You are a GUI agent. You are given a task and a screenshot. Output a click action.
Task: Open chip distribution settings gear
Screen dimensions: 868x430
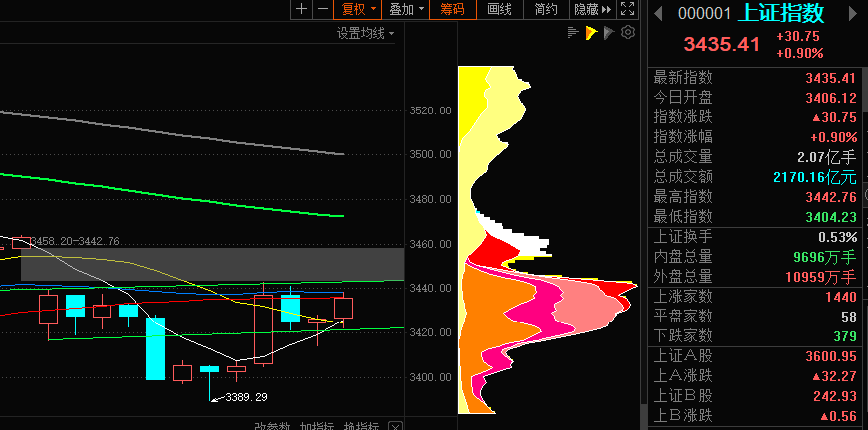tap(627, 33)
